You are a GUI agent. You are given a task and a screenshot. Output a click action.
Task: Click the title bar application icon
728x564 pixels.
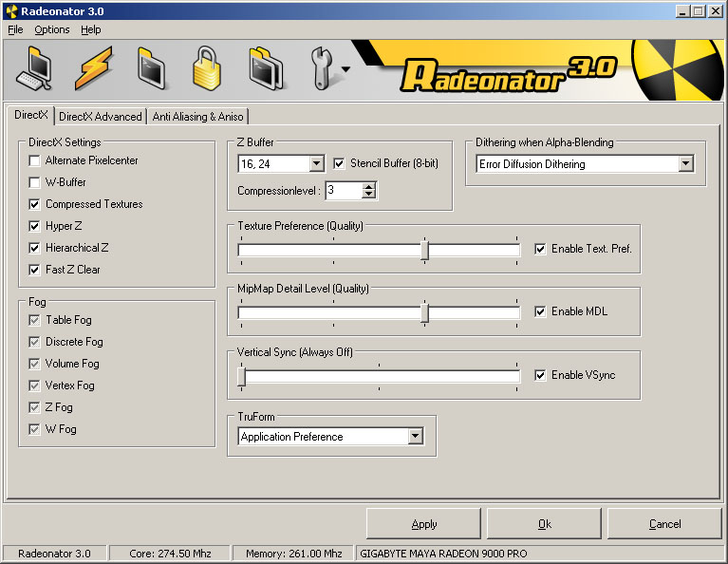tap(11, 11)
